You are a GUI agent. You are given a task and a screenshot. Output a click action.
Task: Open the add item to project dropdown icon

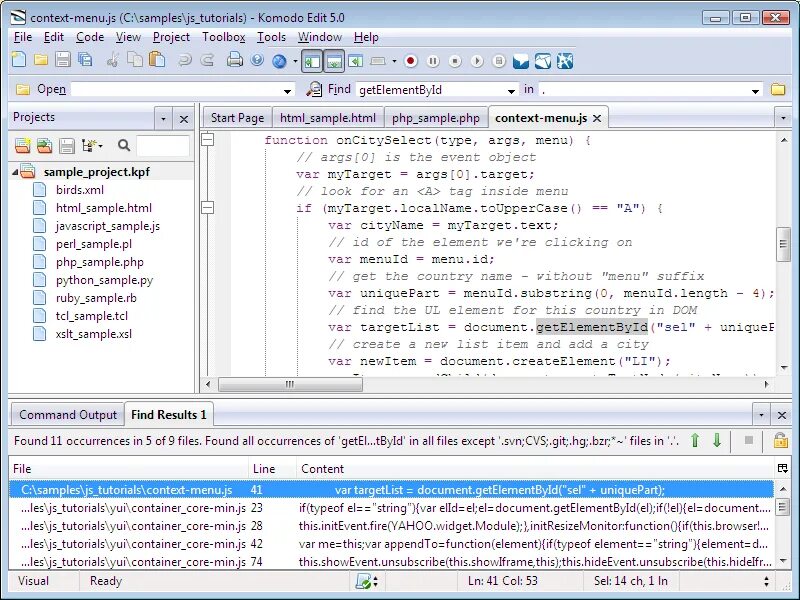point(92,146)
